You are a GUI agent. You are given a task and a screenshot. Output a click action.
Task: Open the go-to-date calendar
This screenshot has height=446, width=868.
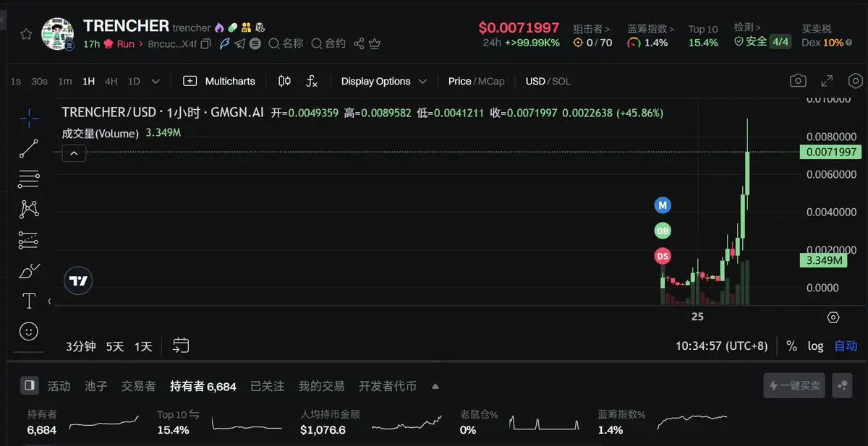pyautogui.click(x=181, y=346)
